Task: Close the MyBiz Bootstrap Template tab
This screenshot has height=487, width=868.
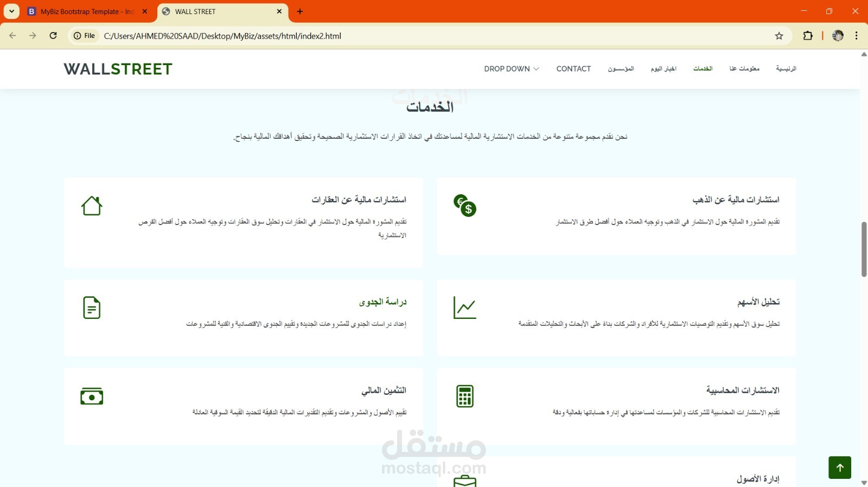Action: click(x=145, y=11)
